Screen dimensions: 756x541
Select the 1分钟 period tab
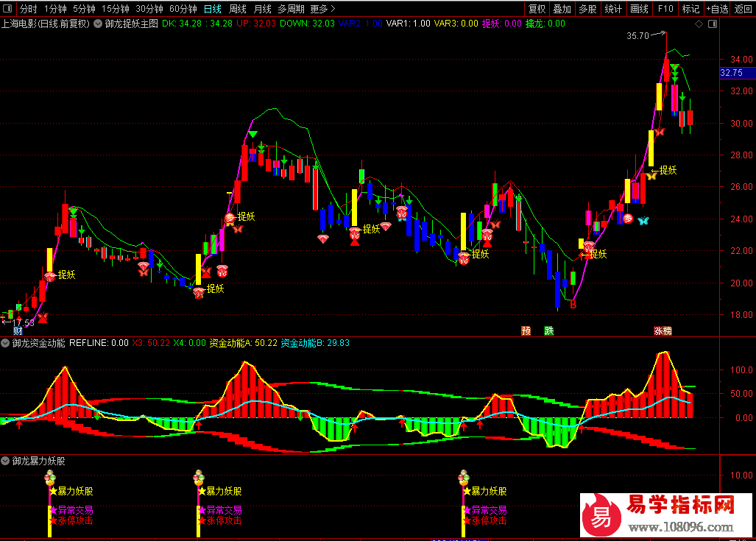point(55,9)
